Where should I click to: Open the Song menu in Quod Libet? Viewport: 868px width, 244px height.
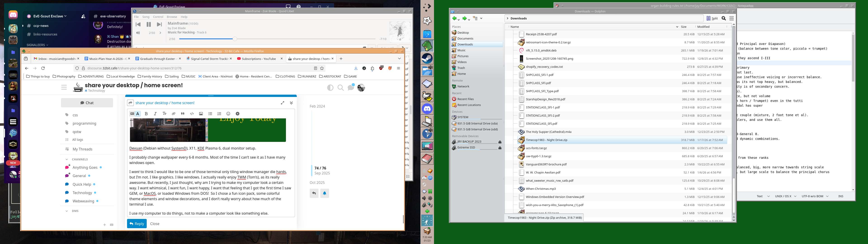146,17
